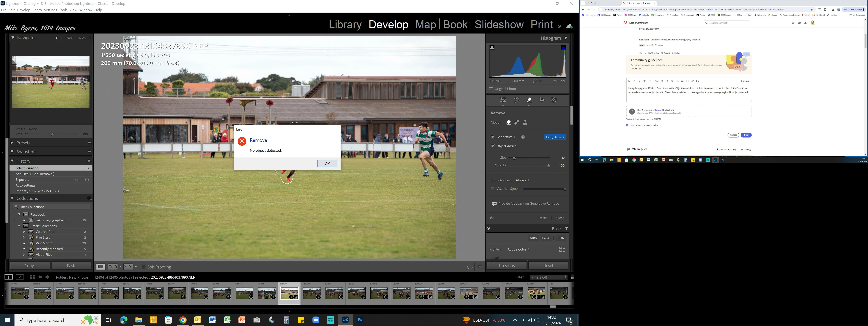Choose the Clone stamp mode icon

(525, 123)
